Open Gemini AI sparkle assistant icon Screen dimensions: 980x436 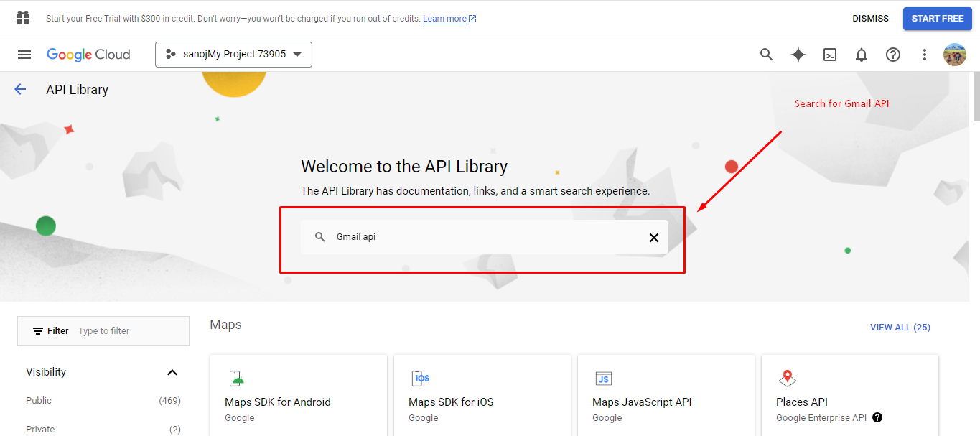coord(798,55)
